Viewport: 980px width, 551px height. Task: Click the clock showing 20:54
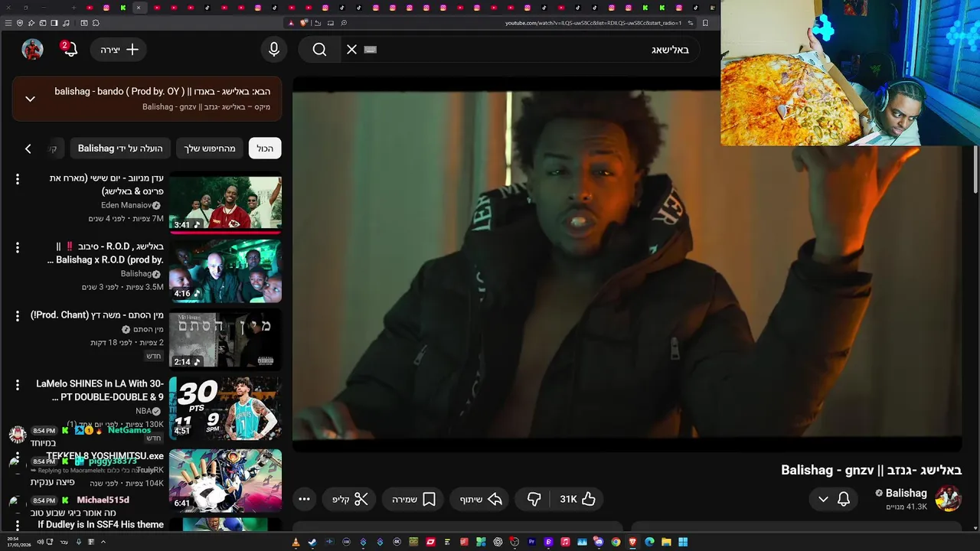[13, 539]
